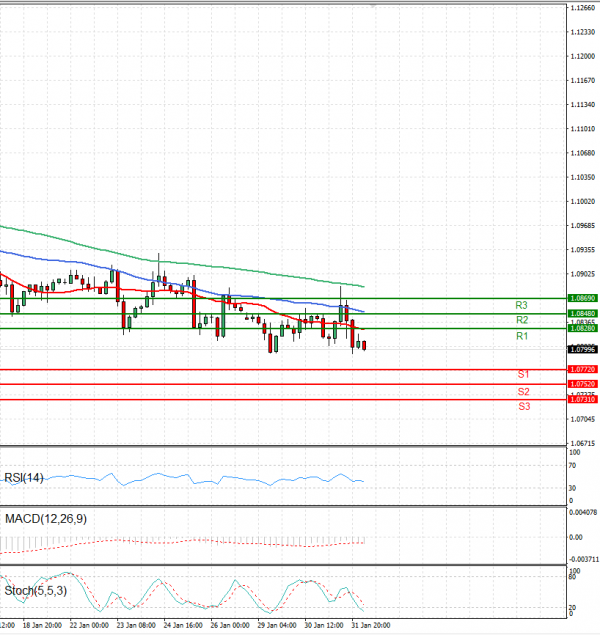Click the 1.06715 price axis value

coord(583,443)
